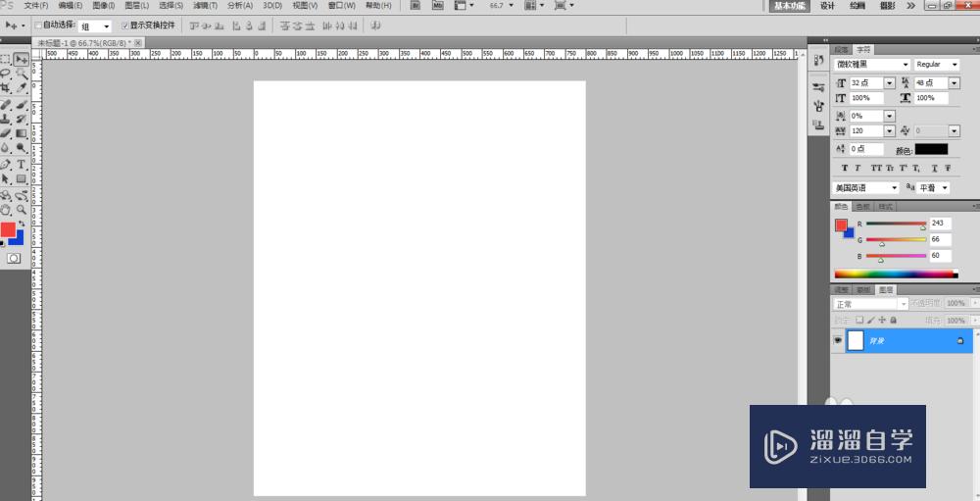Open the Regular font style dropdown
The image size is (980, 501).
936,65
